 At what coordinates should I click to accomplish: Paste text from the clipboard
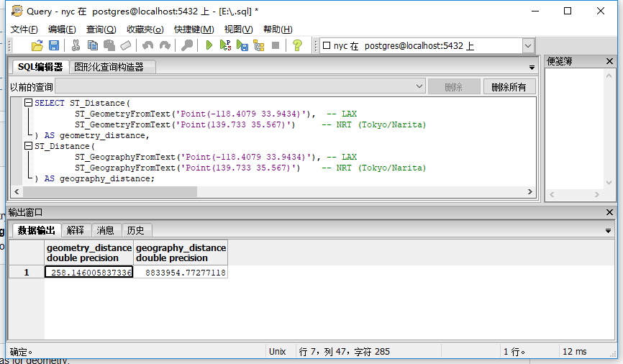[x=109, y=46]
